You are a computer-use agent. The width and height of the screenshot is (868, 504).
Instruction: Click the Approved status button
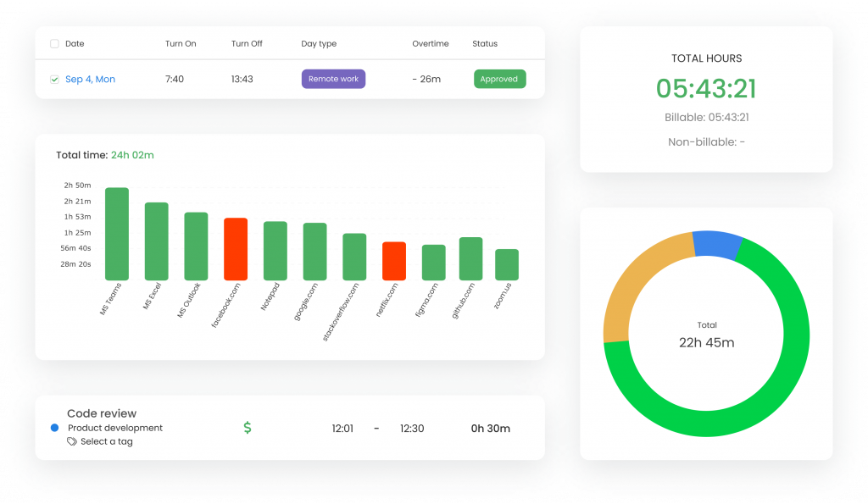tap(499, 80)
